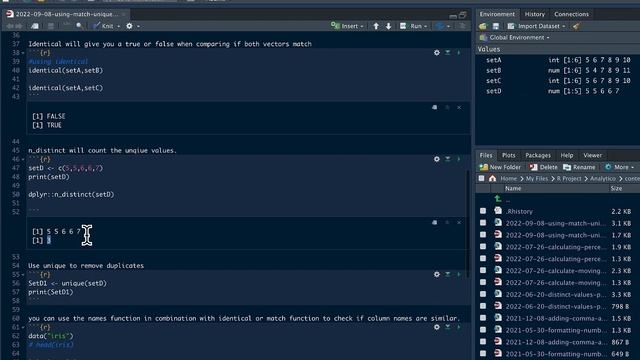
Task: Open find and replace magnifier
Action: [x=79, y=26]
